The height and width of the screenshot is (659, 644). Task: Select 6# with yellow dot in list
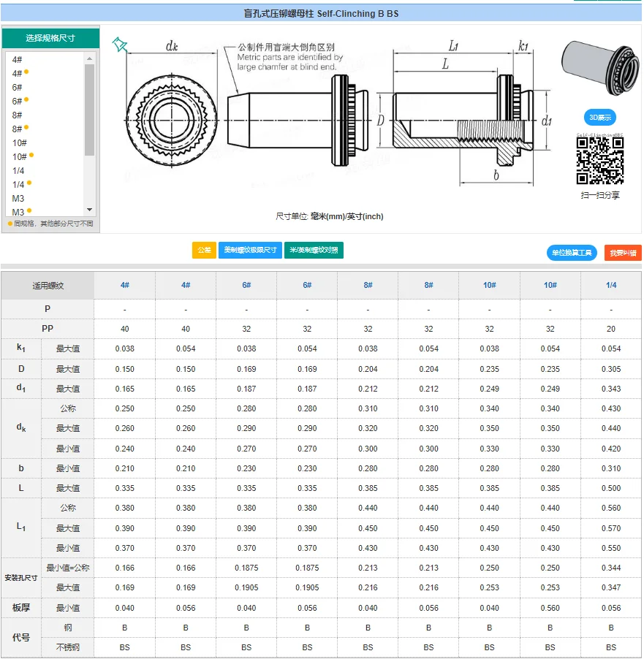coord(18,101)
